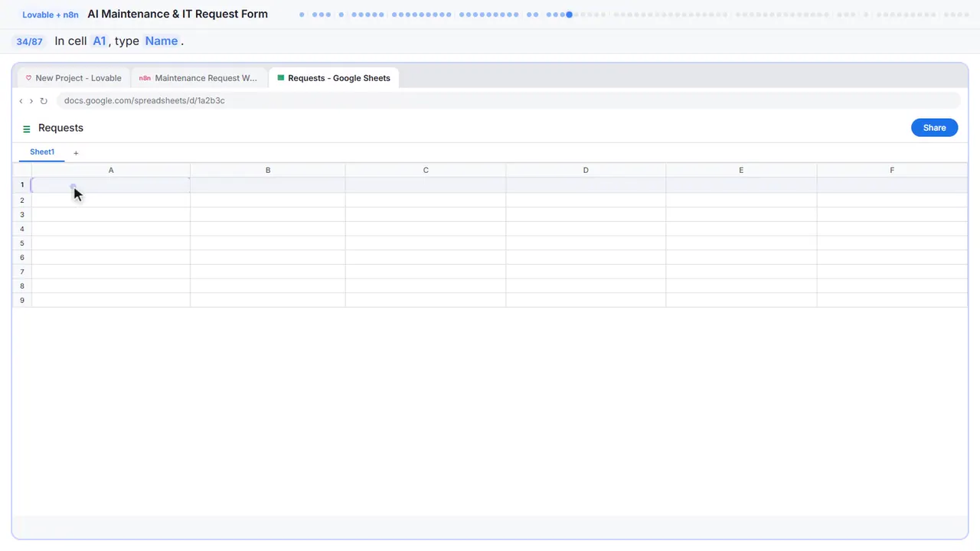The height and width of the screenshot is (551, 980).
Task: Select row 7 header
Action: click(x=22, y=272)
